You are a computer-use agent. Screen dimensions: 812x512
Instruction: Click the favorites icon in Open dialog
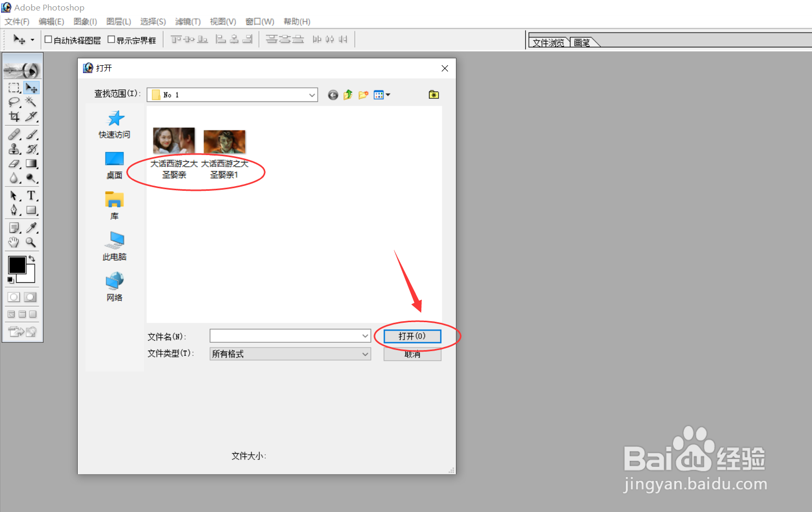[x=434, y=95]
